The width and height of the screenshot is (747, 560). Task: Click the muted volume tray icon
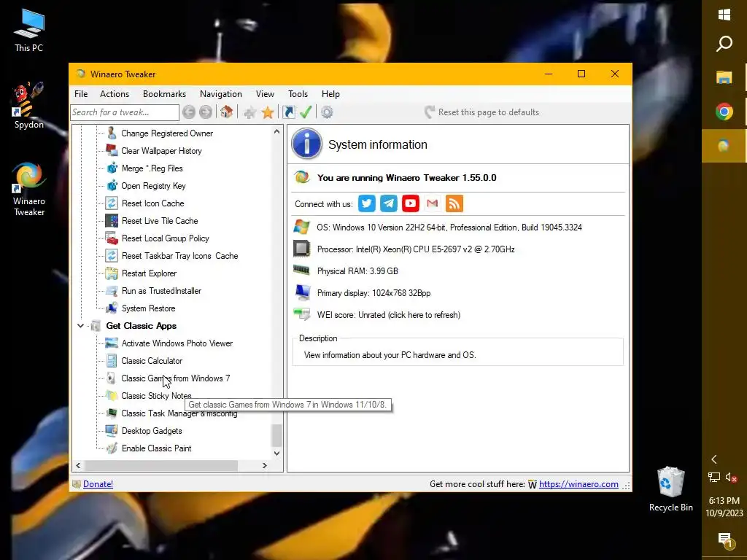click(731, 477)
